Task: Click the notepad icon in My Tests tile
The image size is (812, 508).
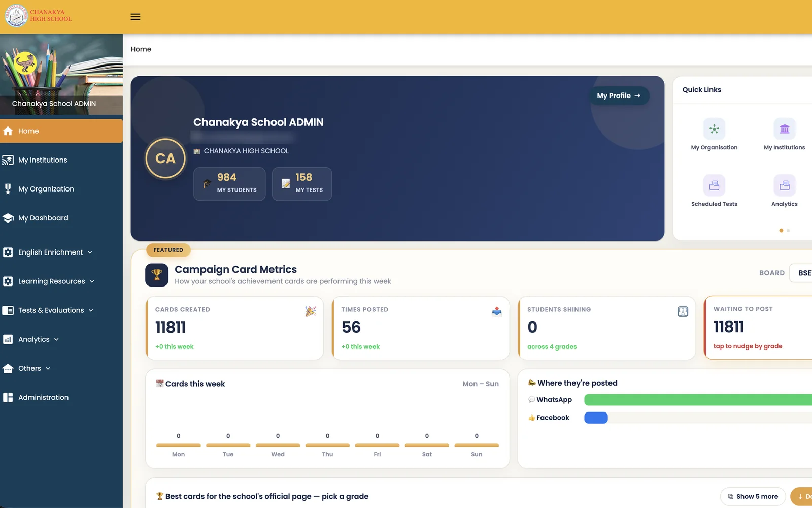Action: click(x=286, y=183)
